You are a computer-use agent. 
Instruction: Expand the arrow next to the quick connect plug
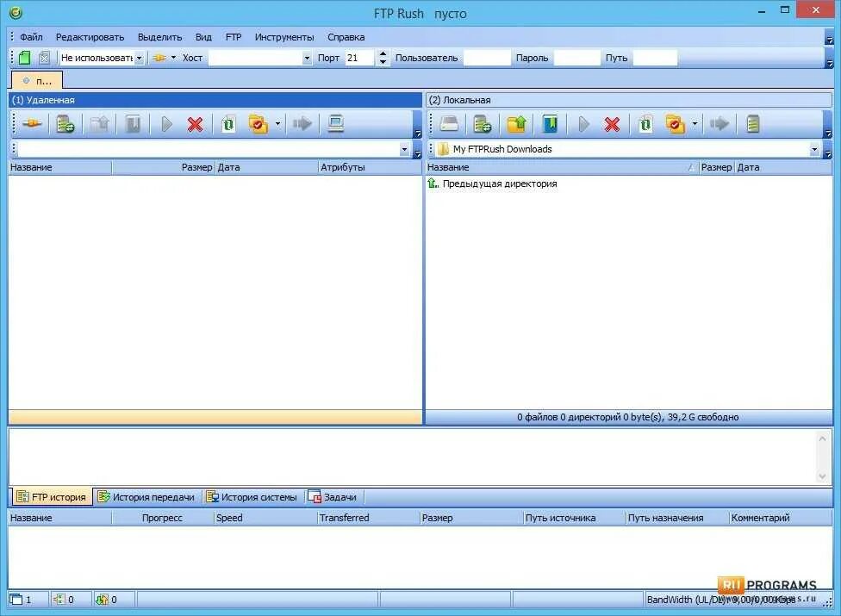click(x=173, y=58)
